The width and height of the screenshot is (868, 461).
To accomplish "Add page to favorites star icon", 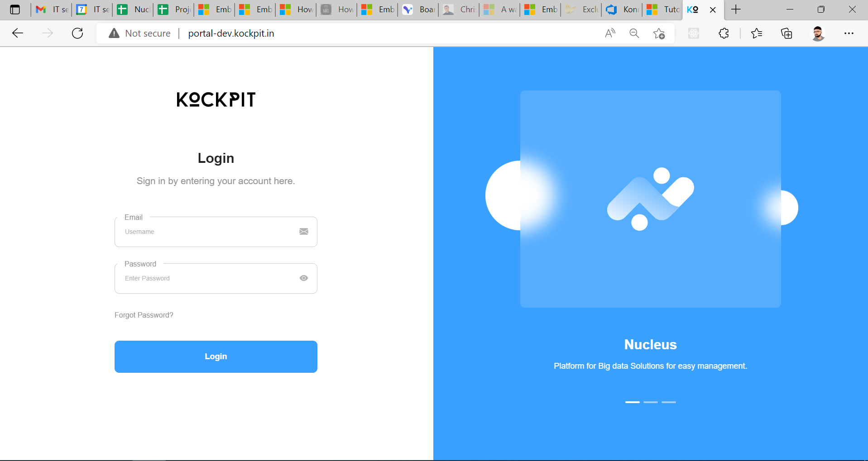I will (659, 33).
